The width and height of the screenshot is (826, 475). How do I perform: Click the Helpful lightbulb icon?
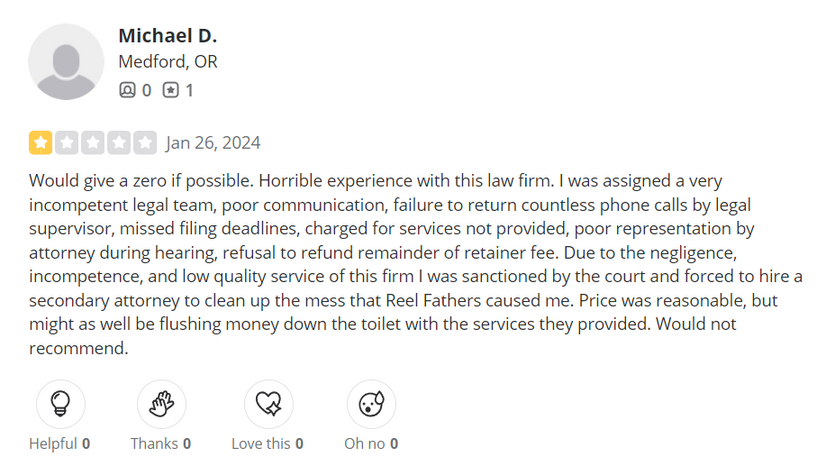[x=61, y=404]
